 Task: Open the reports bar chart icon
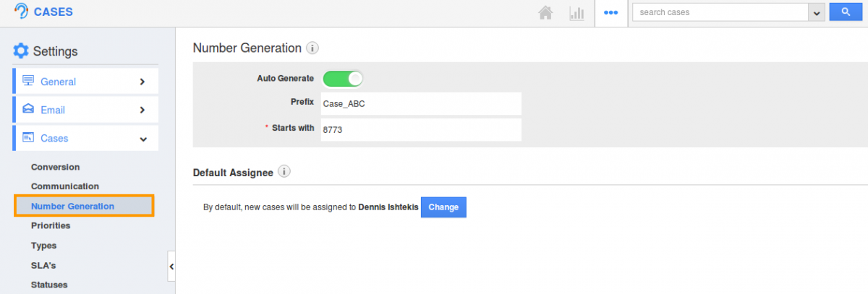tap(576, 13)
